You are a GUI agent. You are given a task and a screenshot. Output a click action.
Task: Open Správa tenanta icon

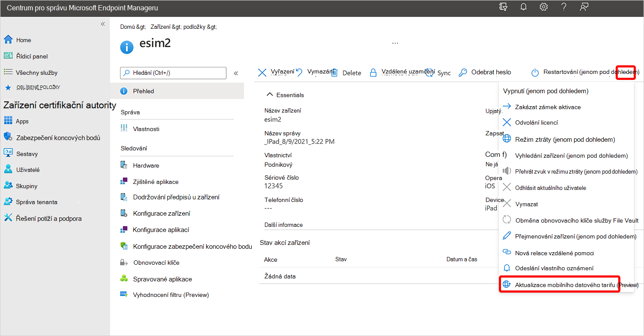[8, 202]
